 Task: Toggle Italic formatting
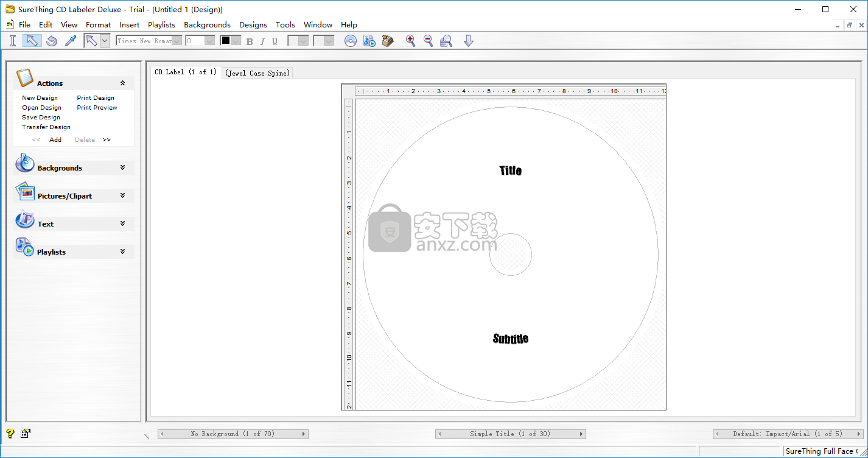[262, 41]
